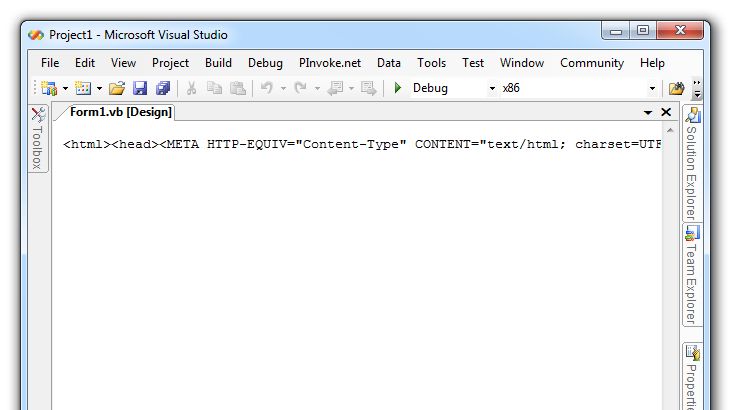Expand the Add New Item dropdown arrow

click(99, 88)
